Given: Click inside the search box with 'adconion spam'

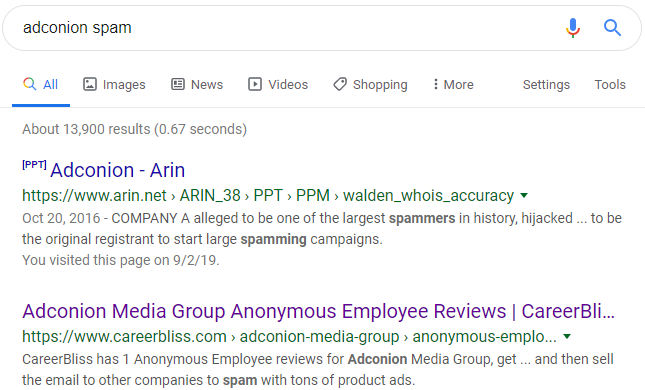Looking at the screenshot, I should (288, 28).
